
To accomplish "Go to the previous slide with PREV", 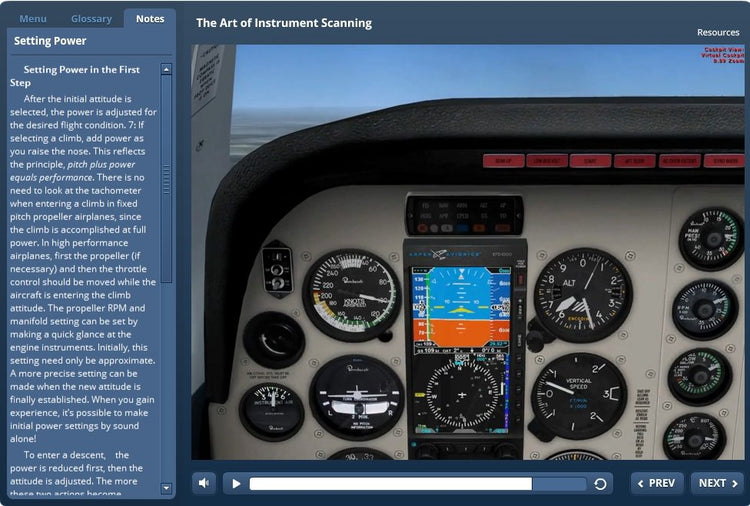I will 656,483.
